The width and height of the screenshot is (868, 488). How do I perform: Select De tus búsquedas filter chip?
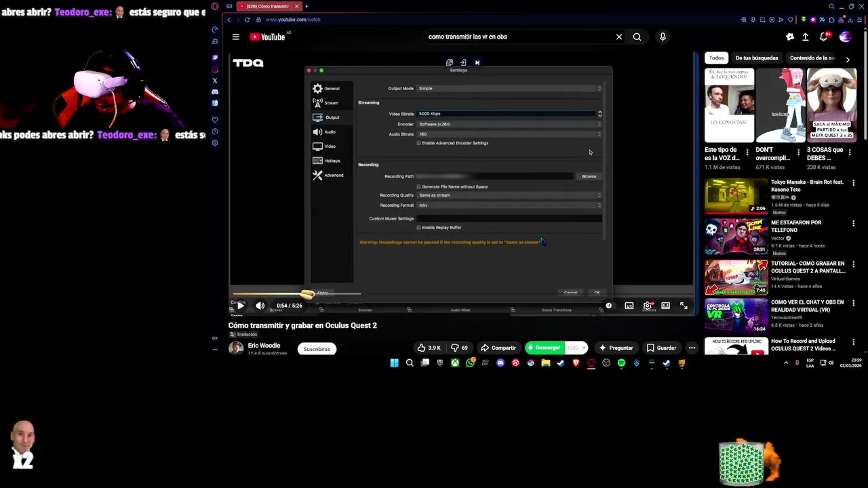(757, 58)
